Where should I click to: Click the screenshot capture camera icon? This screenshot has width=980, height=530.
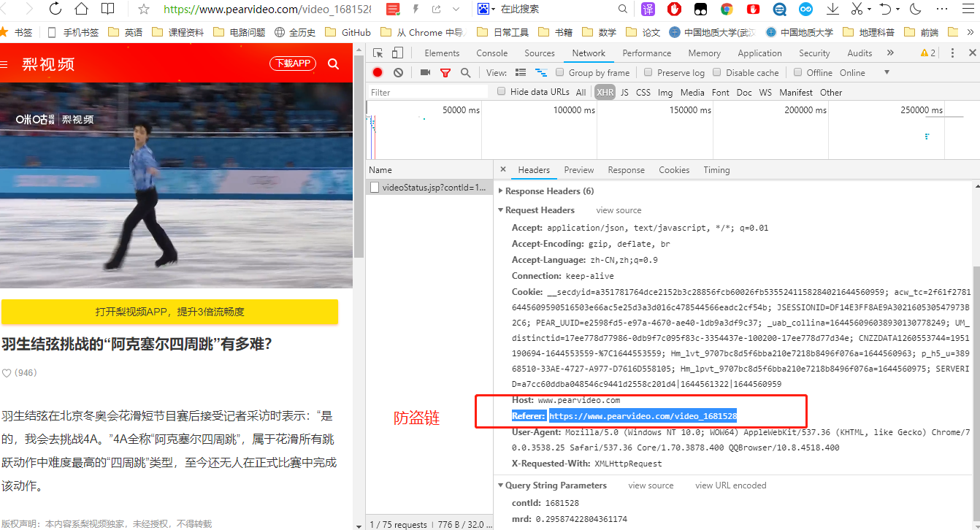click(x=426, y=72)
